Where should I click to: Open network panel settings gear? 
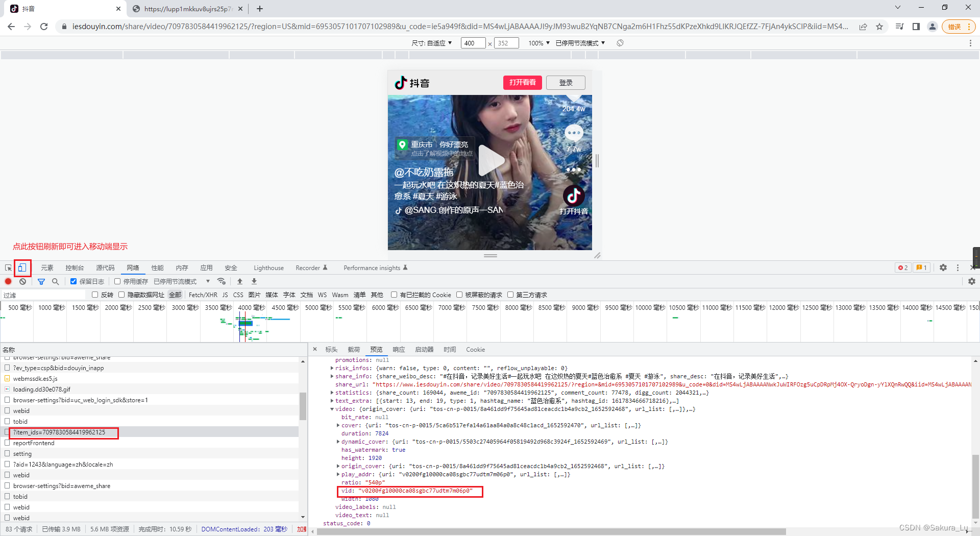972,281
